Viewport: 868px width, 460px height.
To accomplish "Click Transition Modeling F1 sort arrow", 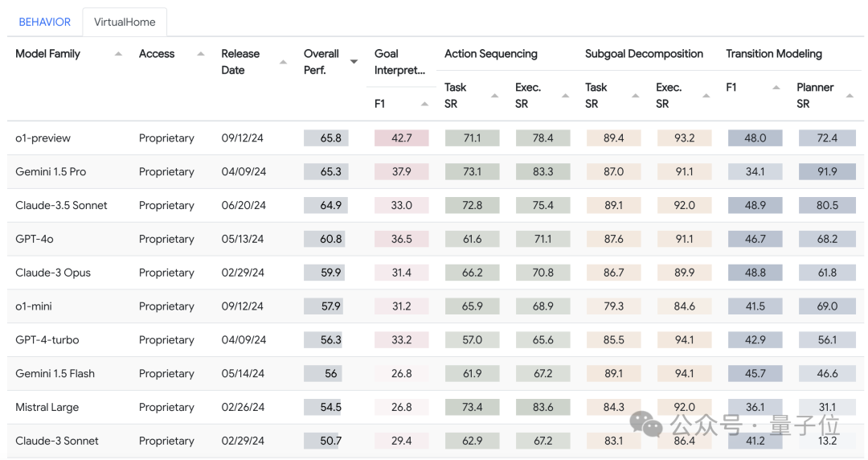I will click(x=777, y=88).
